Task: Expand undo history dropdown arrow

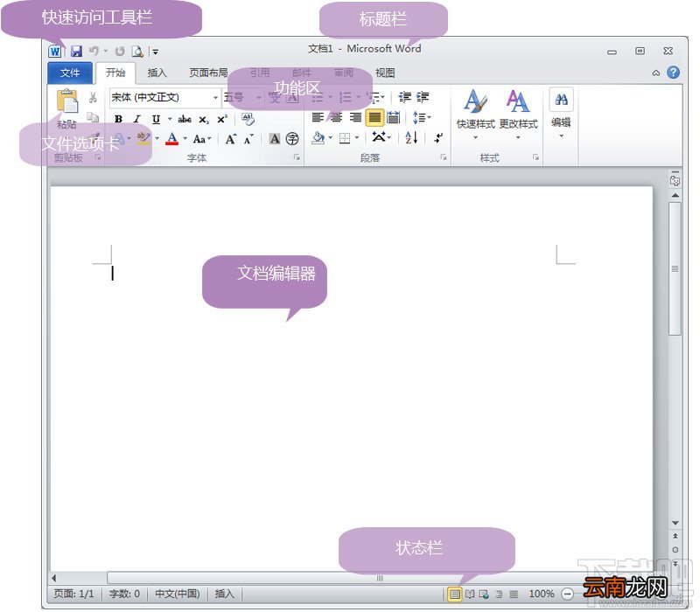Action: click(x=106, y=52)
